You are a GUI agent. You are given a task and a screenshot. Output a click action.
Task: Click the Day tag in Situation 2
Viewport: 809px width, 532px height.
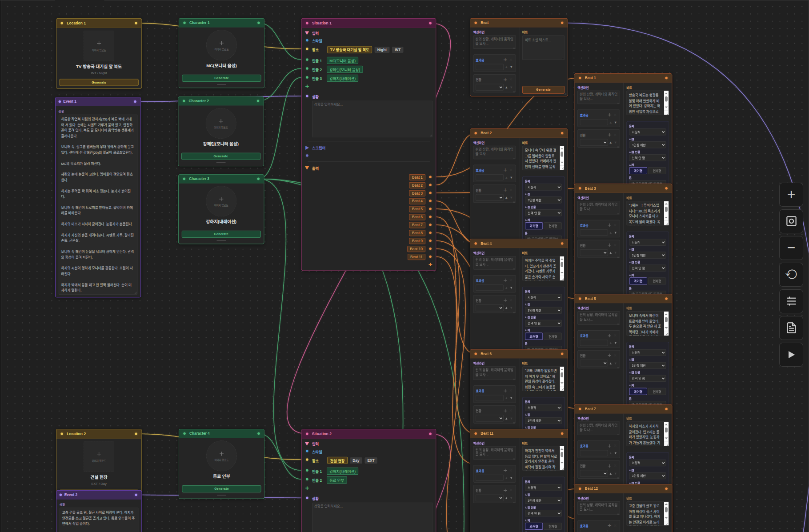tap(356, 460)
